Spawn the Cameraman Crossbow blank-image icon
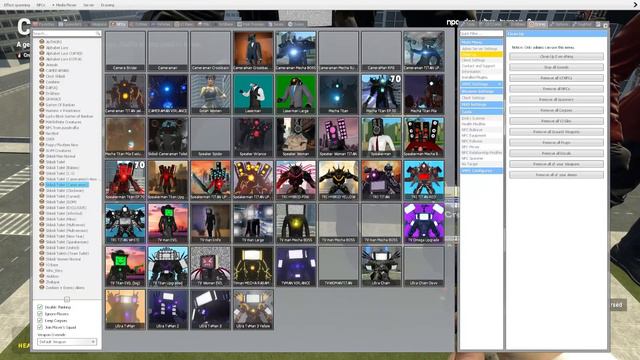 (211, 51)
